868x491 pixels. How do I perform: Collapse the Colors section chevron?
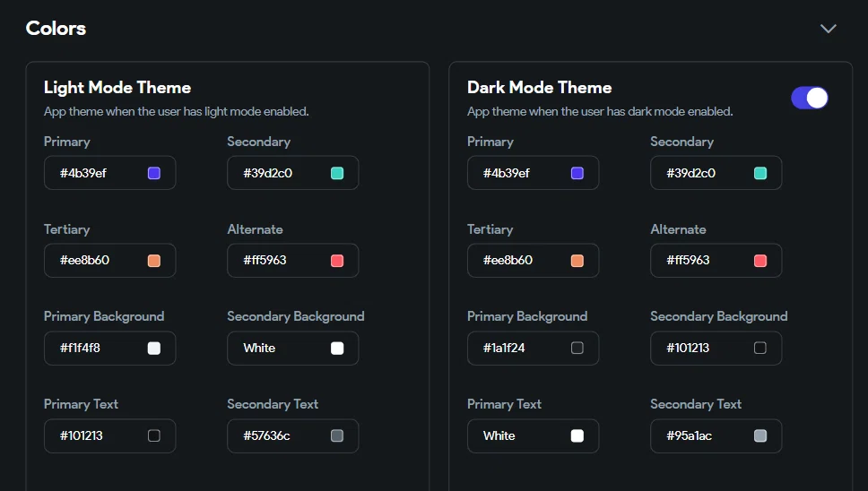point(829,29)
